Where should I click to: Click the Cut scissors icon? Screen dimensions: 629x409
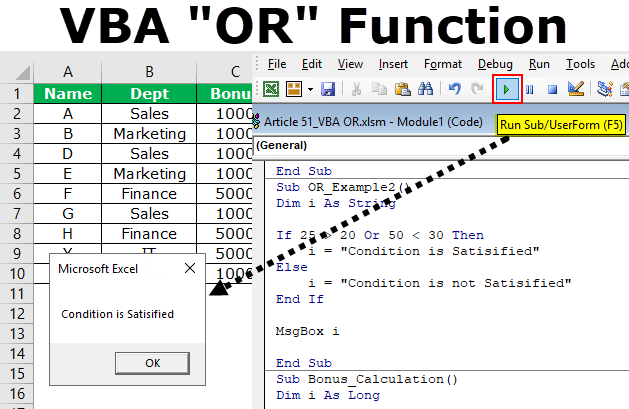(356, 89)
